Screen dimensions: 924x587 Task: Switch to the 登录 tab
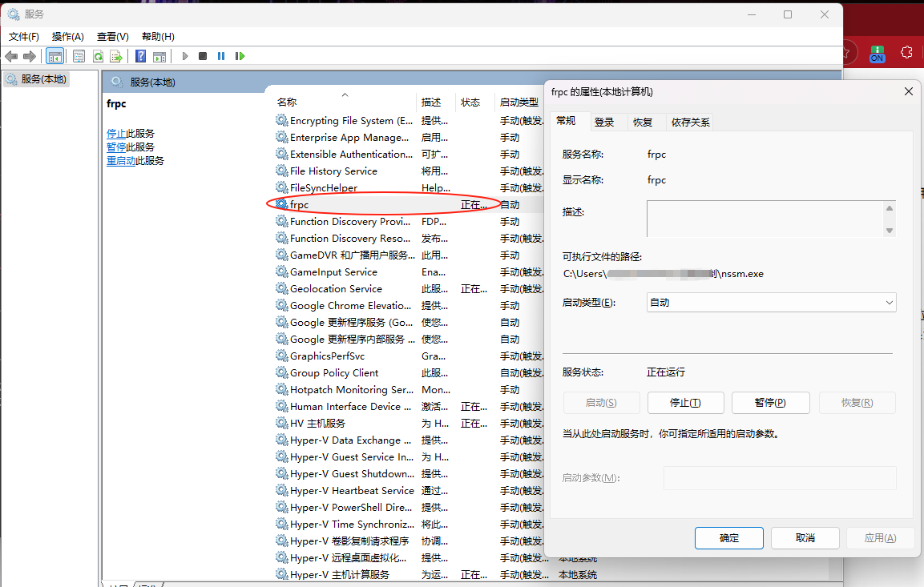pyautogui.click(x=604, y=122)
